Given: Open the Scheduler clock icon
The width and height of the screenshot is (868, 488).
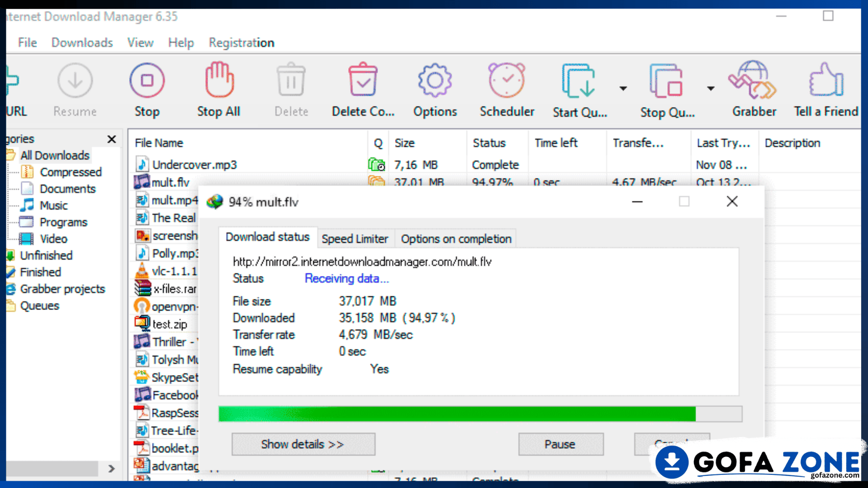Looking at the screenshot, I should (x=507, y=80).
